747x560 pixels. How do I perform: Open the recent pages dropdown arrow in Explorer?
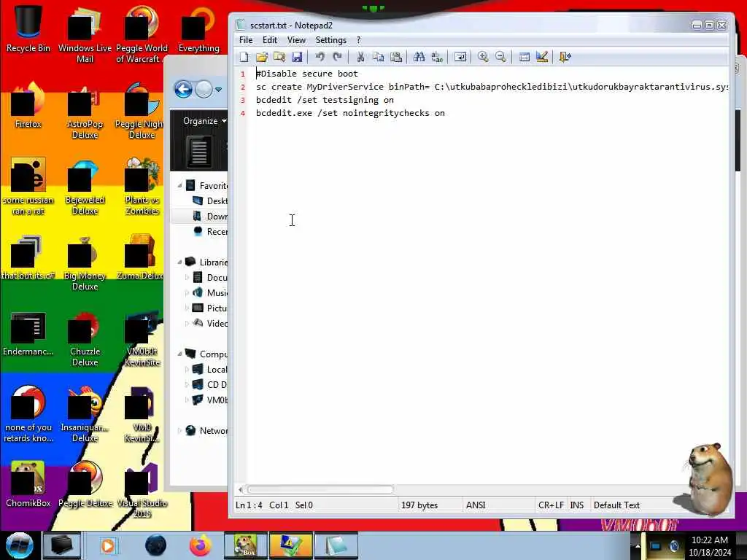pyautogui.click(x=218, y=90)
